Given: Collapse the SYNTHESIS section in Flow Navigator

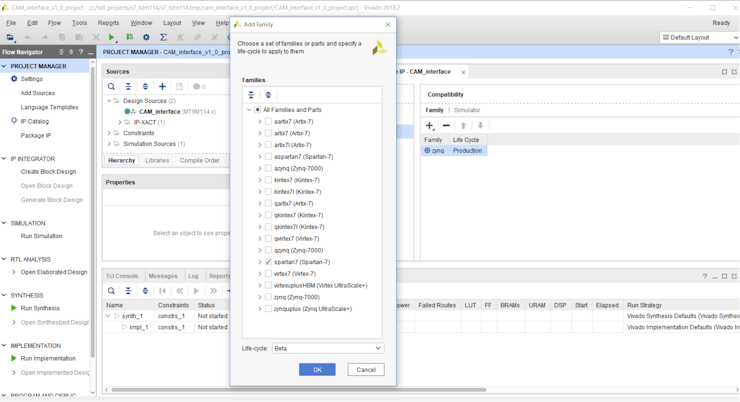Looking at the screenshot, I should [4, 295].
